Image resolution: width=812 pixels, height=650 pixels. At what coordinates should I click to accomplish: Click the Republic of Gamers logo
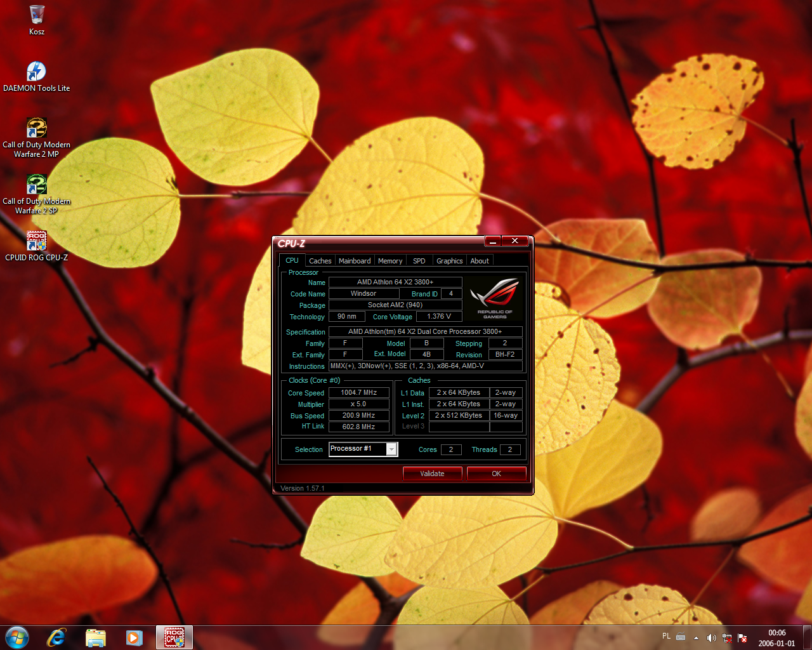click(495, 297)
